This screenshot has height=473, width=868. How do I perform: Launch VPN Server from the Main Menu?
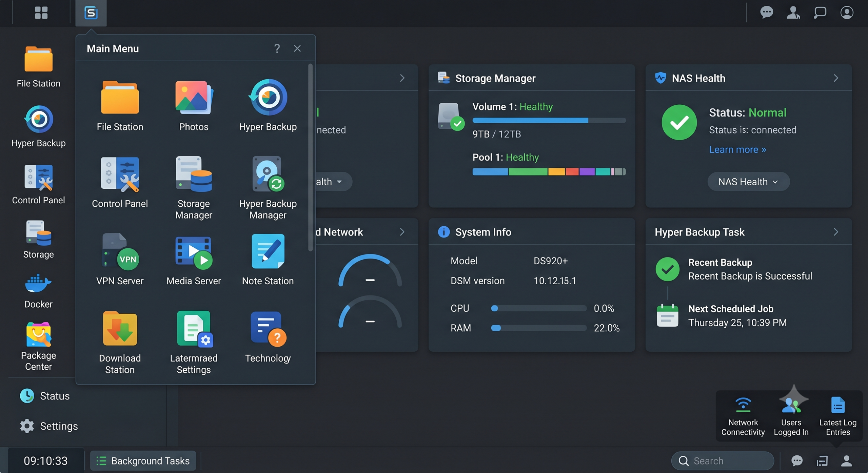point(120,260)
